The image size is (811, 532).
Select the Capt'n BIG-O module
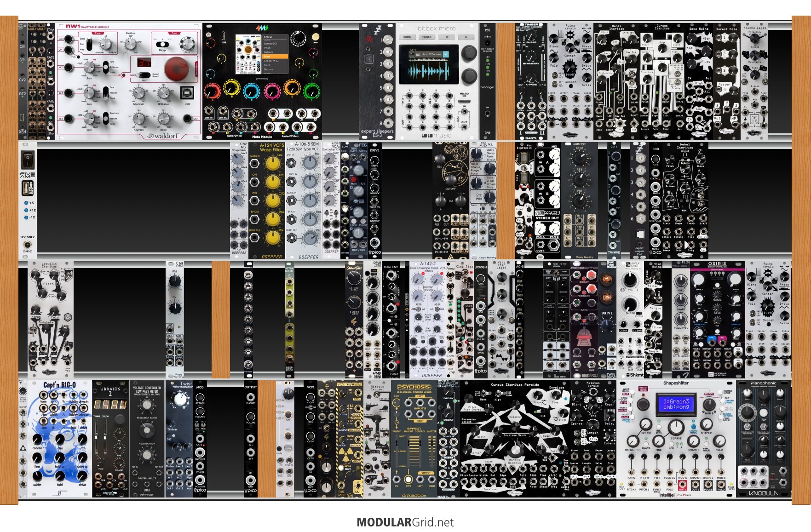pos(60,439)
